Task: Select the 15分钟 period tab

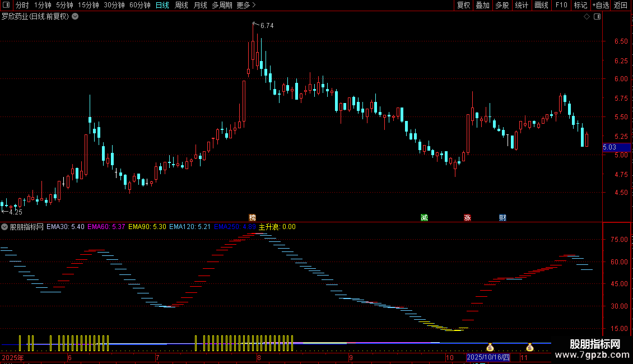Action: tap(89, 5)
